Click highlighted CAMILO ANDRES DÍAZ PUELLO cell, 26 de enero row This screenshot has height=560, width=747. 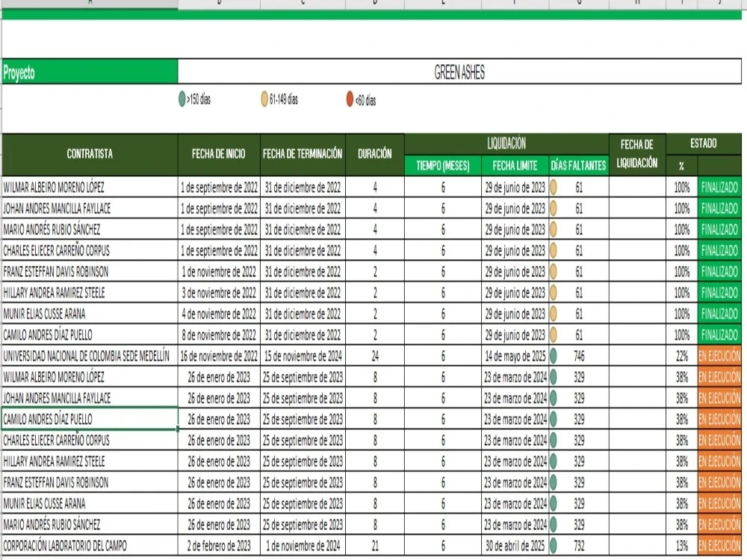click(x=90, y=419)
